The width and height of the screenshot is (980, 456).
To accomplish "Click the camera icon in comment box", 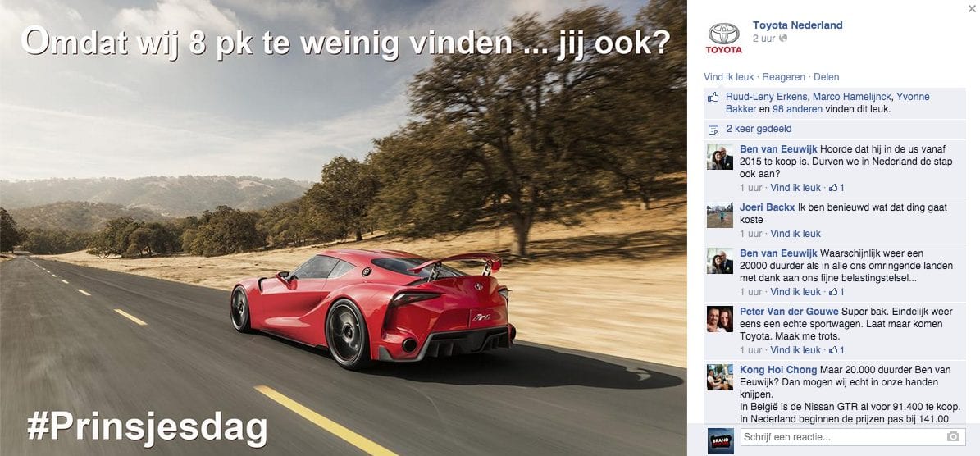I will (953, 436).
